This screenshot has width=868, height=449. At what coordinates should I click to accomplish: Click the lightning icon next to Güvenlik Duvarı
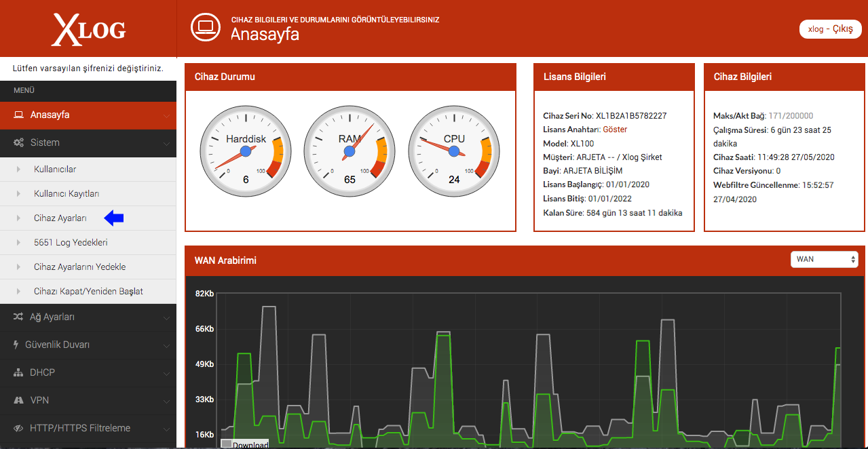click(16, 345)
